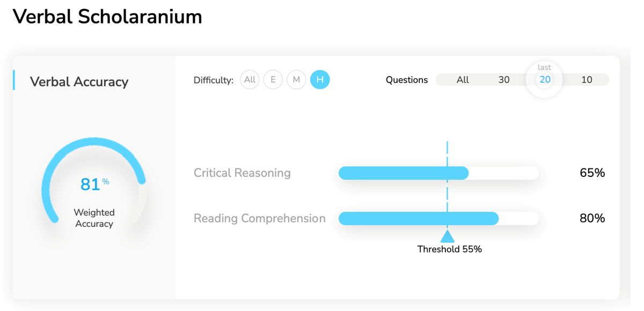
Task: Click the Critical Reasoning label
Action: [242, 173]
